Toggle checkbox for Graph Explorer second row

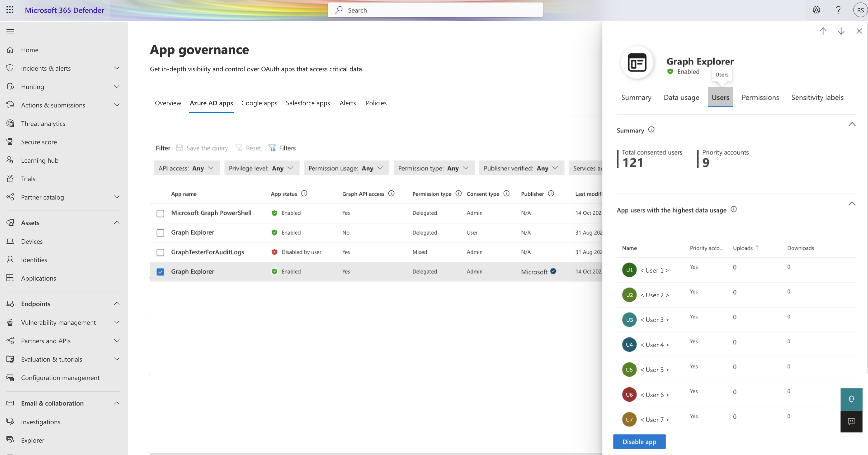[160, 271]
